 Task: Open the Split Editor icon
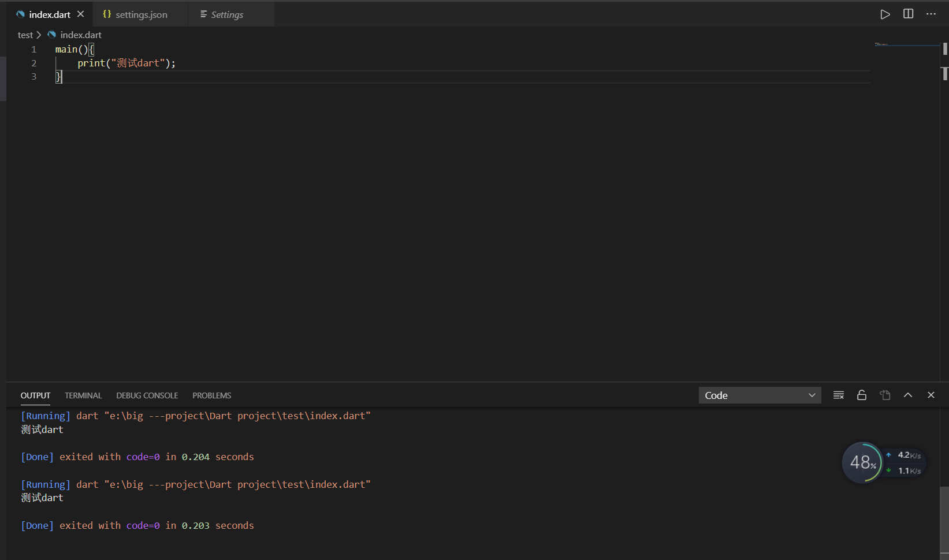click(908, 14)
